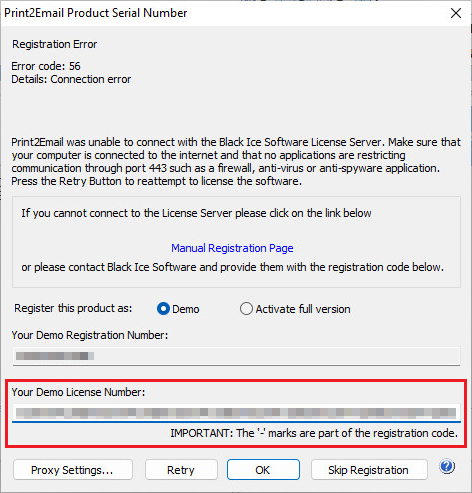Click the 'Register this product as:' label
Image resolution: width=472 pixels, height=493 pixels.
[x=73, y=308]
